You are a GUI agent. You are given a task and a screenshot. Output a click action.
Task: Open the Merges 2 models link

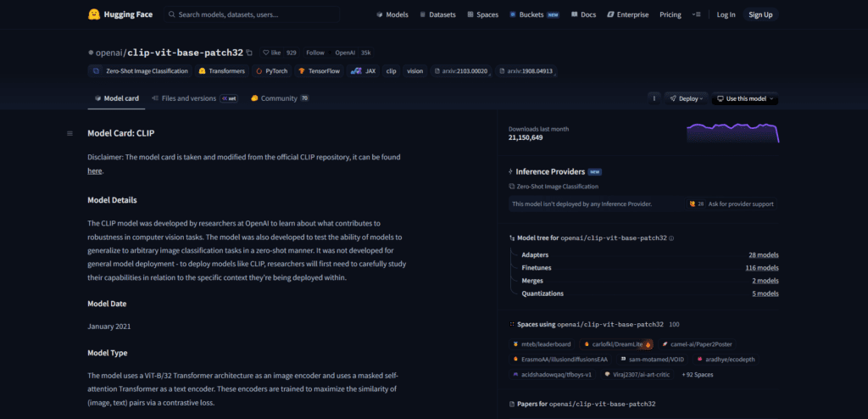point(765,281)
